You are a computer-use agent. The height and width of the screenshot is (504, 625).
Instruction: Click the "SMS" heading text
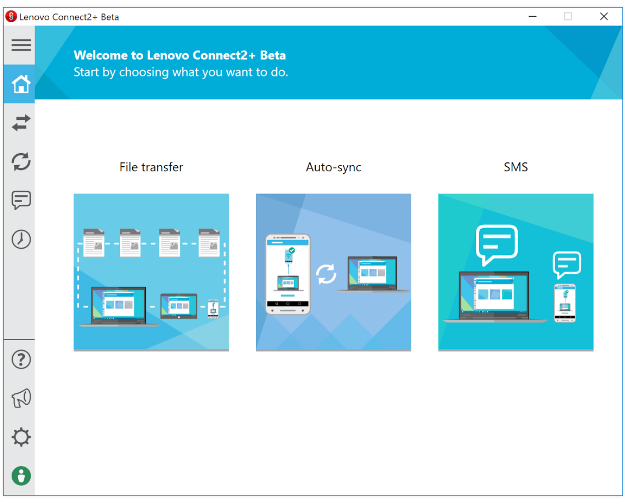click(x=516, y=167)
